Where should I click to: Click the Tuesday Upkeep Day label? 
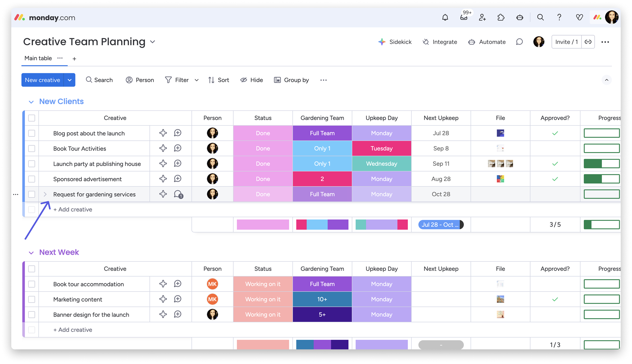[381, 148]
